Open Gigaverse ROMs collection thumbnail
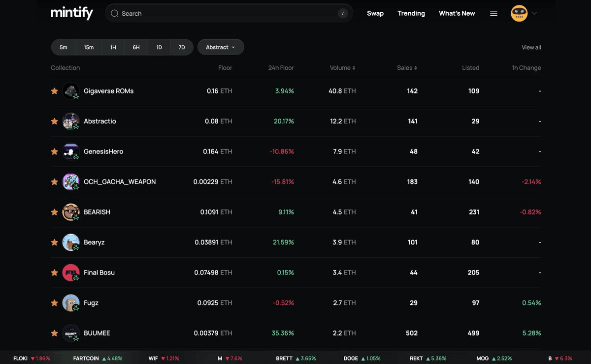 click(71, 91)
